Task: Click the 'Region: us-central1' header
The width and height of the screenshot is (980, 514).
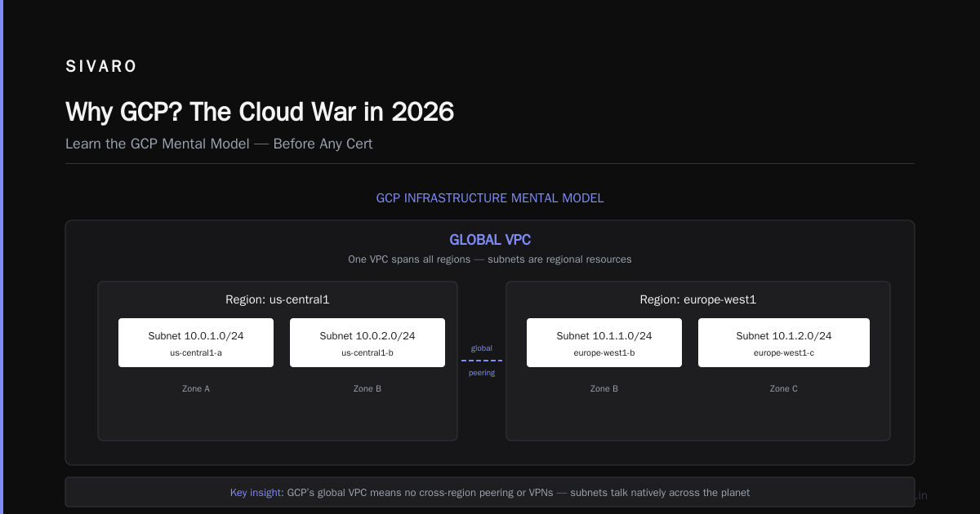Action: (x=278, y=299)
